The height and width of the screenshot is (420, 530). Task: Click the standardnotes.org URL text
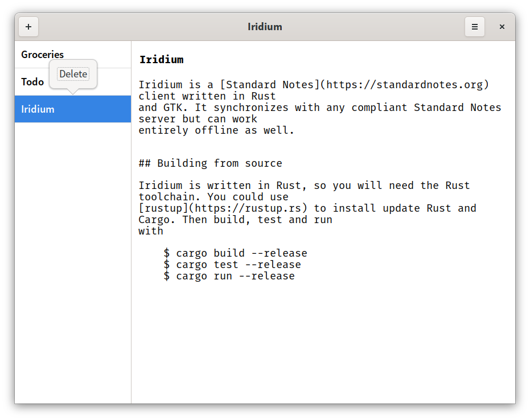405,84
